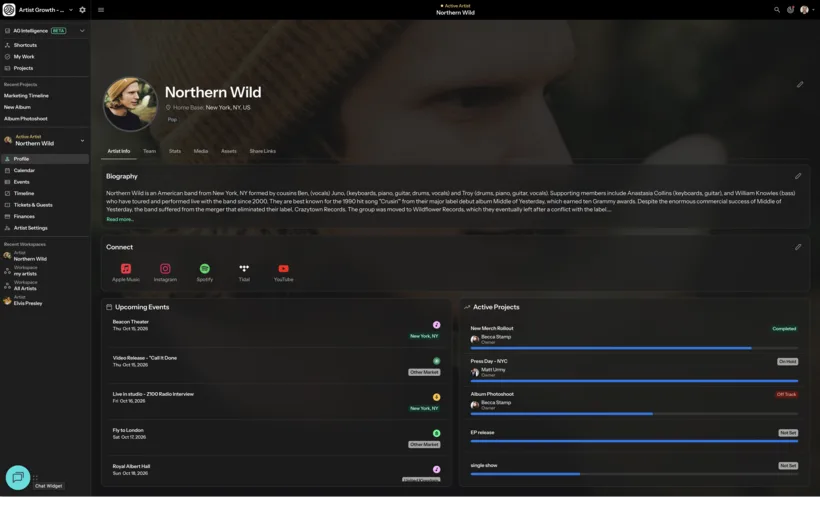Open the Finances sidebar item
This screenshot has width=820, height=513.
45,216
